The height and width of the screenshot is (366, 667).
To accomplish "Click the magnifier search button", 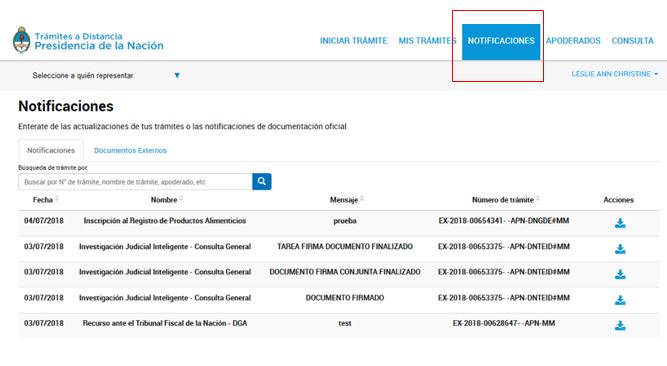I will pos(262,181).
